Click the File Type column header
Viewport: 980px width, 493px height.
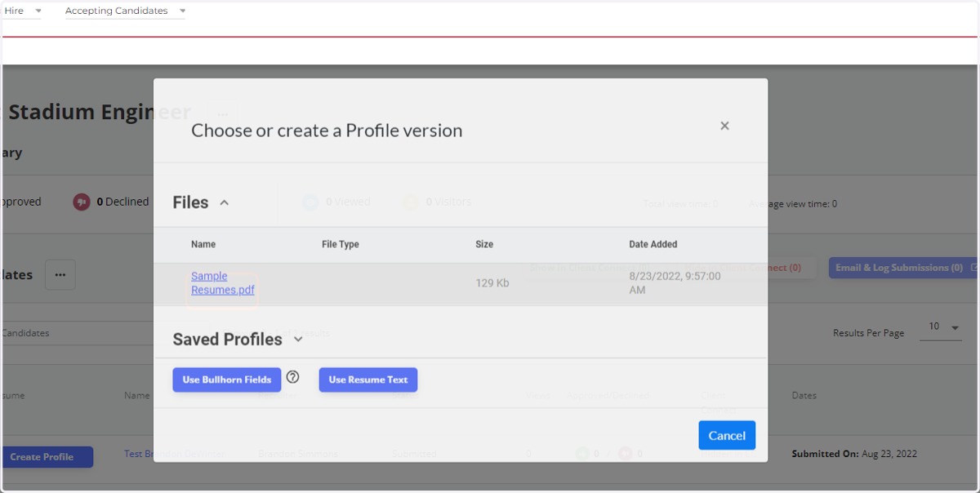pos(341,244)
